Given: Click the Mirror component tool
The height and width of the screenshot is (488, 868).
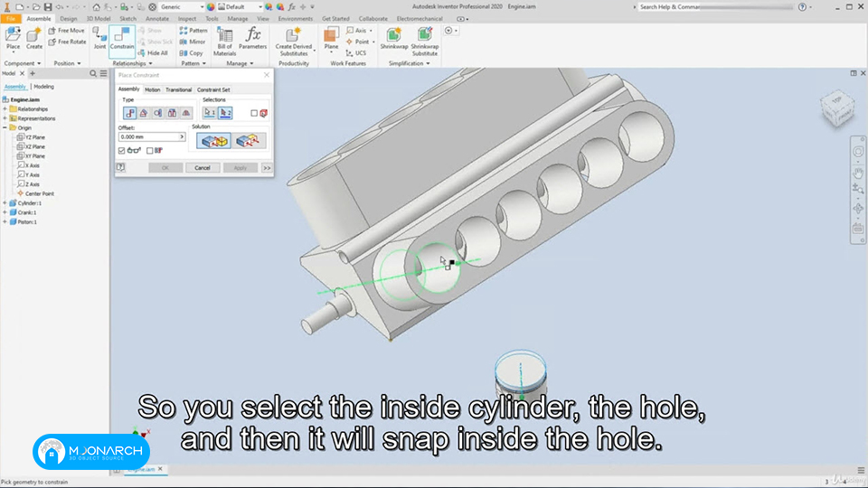Looking at the screenshot, I should tap(192, 42).
